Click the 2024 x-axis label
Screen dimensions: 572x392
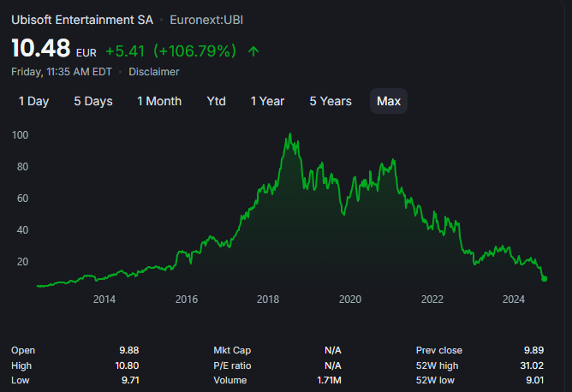(514, 300)
